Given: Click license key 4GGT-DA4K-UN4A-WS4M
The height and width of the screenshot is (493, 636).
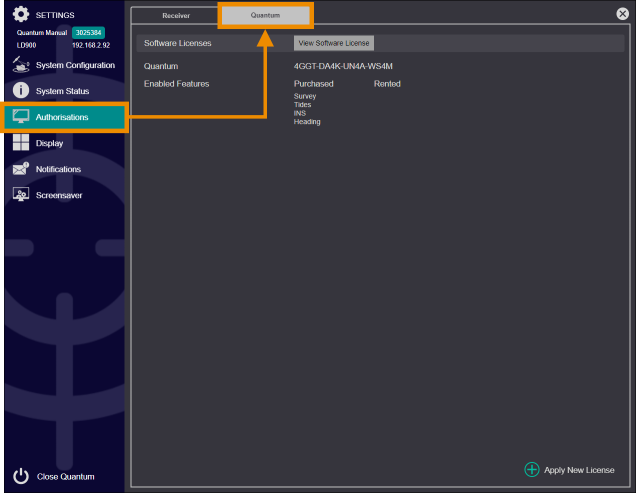Looking at the screenshot, I should click(343, 66).
